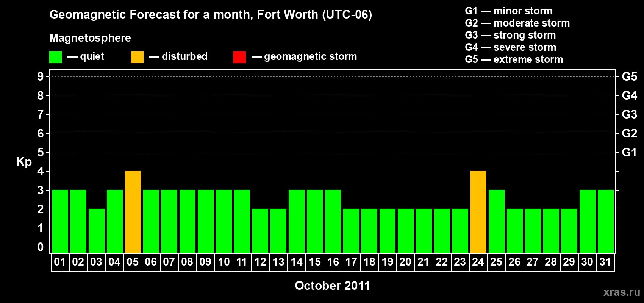The height and width of the screenshot is (303, 644).
Task: Click Kp value 9 on left axis
Action: [x=41, y=77]
